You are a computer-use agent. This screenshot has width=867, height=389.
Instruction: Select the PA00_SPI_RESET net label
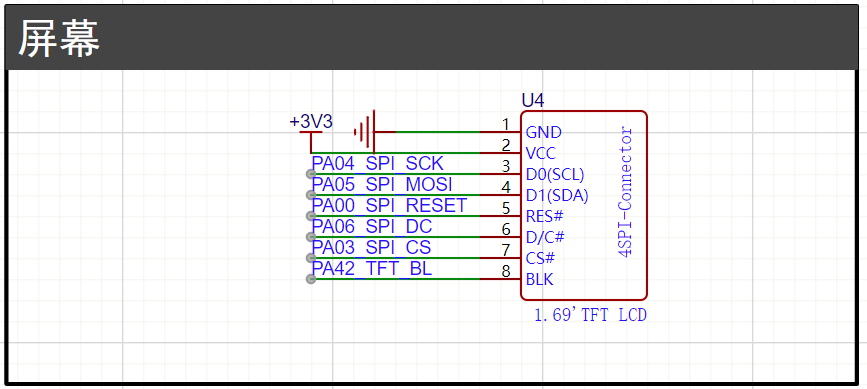(389, 206)
